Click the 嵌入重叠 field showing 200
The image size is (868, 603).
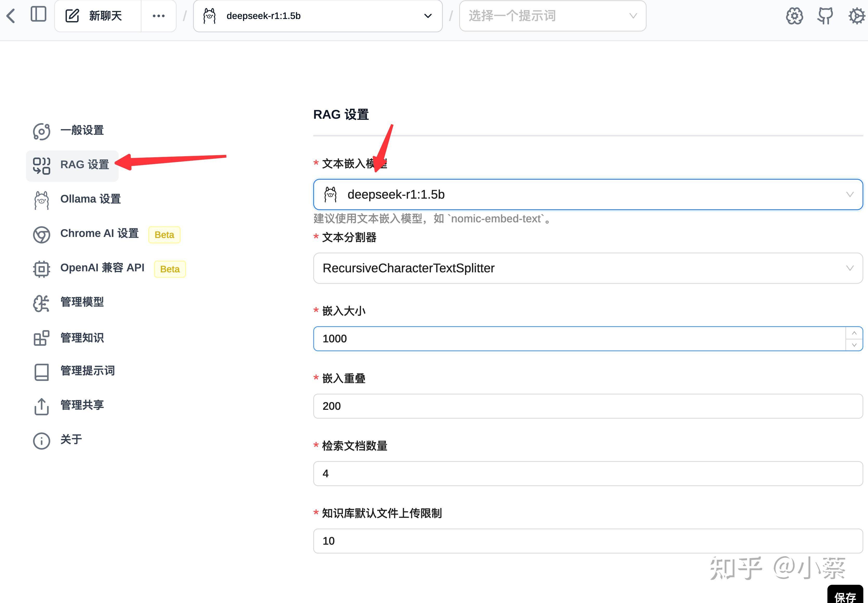pyautogui.click(x=588, y=406)
